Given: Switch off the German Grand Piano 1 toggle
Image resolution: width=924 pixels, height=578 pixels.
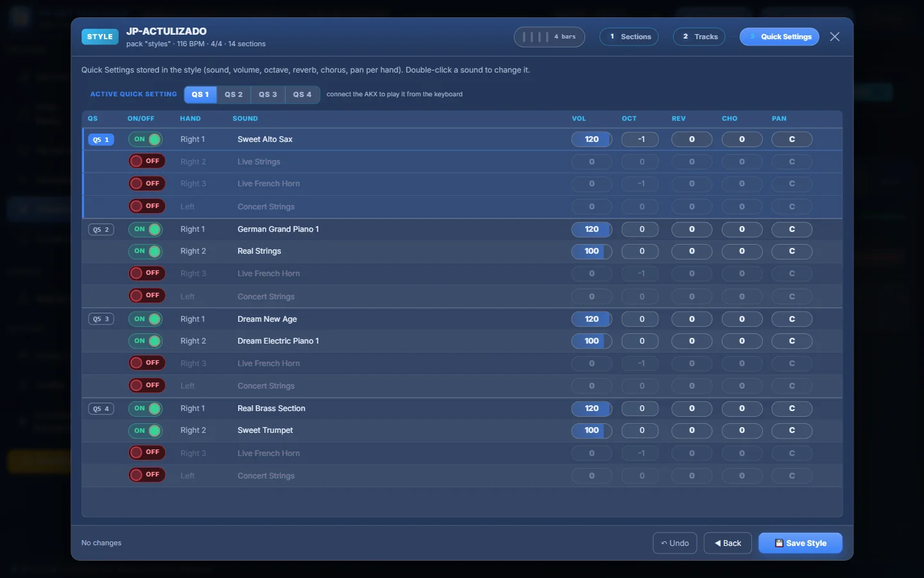Looking at the screenshot, I should tap(146, 229).
